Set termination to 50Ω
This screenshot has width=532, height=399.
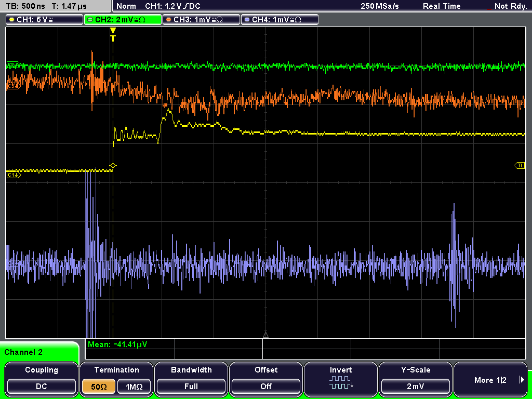99,387
